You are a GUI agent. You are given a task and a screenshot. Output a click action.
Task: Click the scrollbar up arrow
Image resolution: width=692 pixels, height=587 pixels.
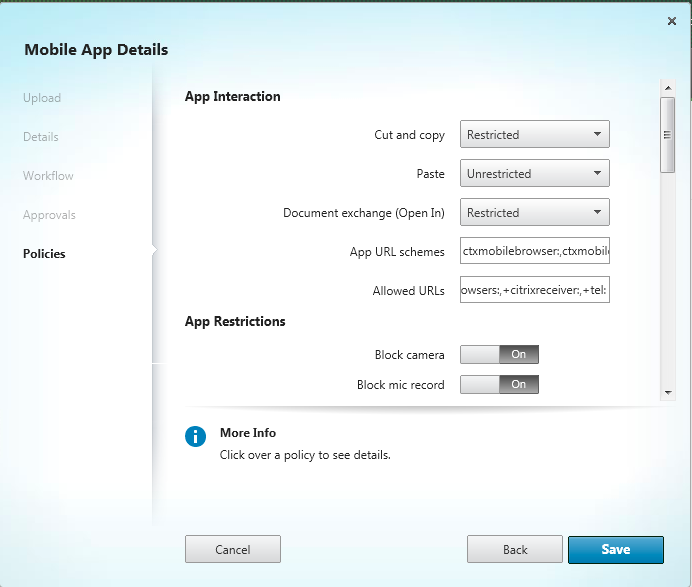(x=667, y=89)
